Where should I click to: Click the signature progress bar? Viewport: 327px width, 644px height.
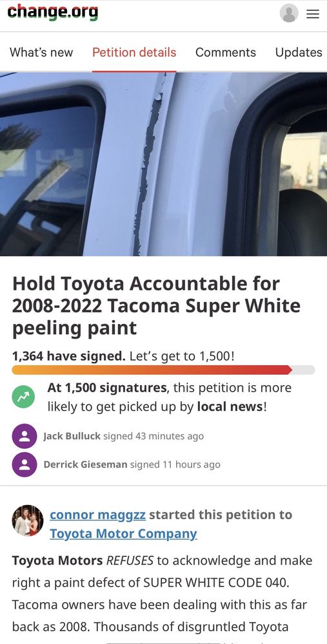pos(163,370)
